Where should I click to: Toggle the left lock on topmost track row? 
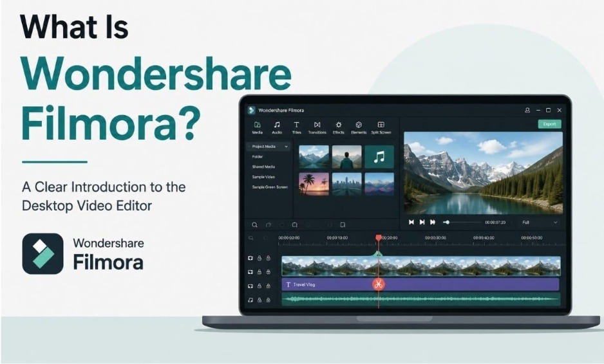[x=260, y=258]
